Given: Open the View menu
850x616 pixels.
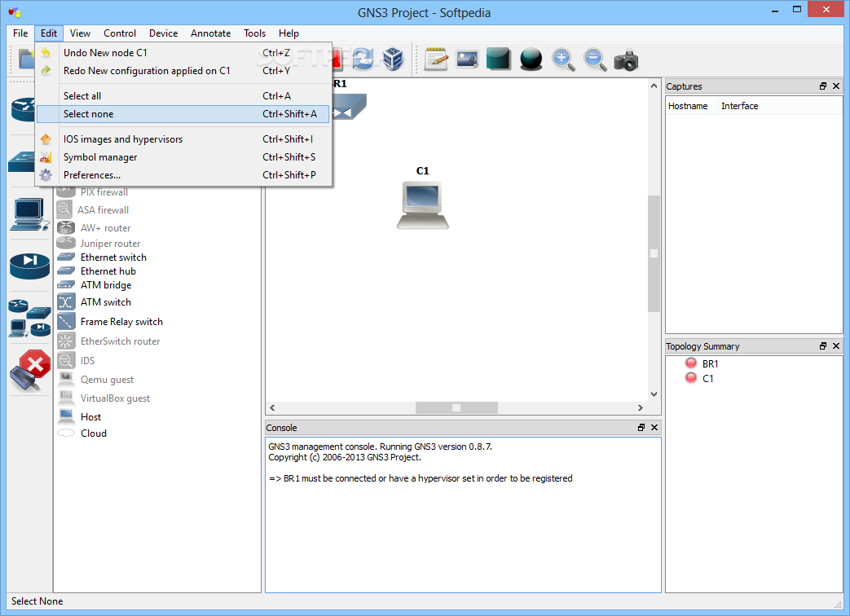Looking at the screenshot, I should [x=80, y=33].
